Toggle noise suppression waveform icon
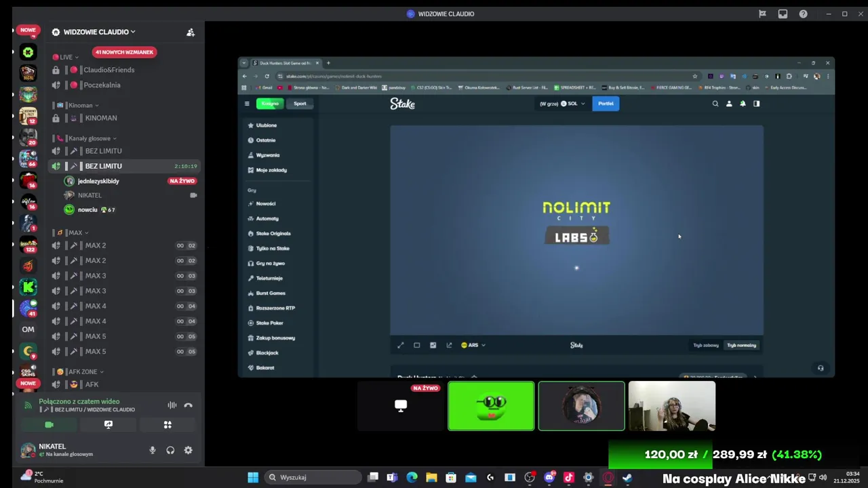 (x=172, y=405)
